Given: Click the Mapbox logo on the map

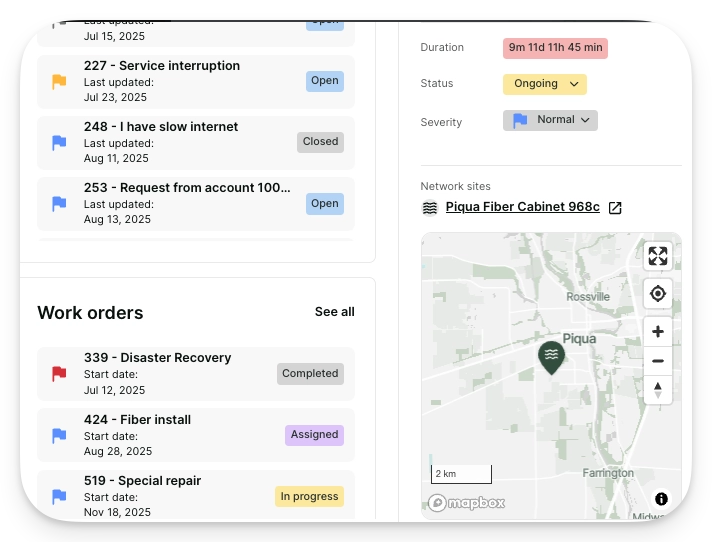Looking at the screenshot, I should coord(466,503).
